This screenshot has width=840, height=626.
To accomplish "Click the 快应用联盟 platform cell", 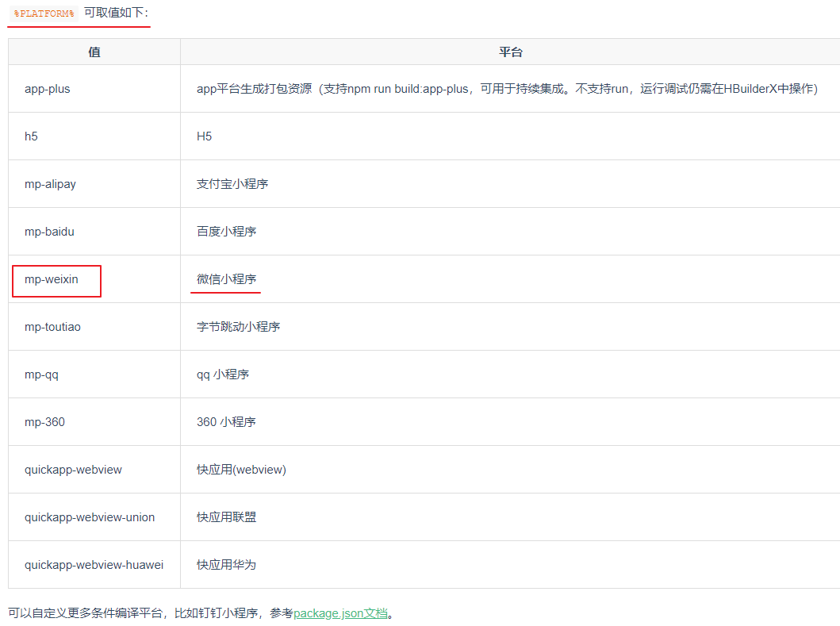I will pos(510,517).
